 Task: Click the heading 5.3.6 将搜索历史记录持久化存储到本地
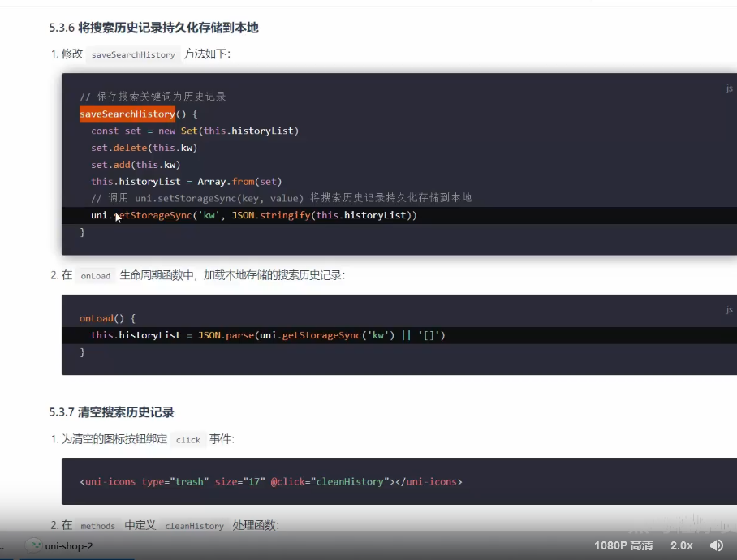pos(153,28)
